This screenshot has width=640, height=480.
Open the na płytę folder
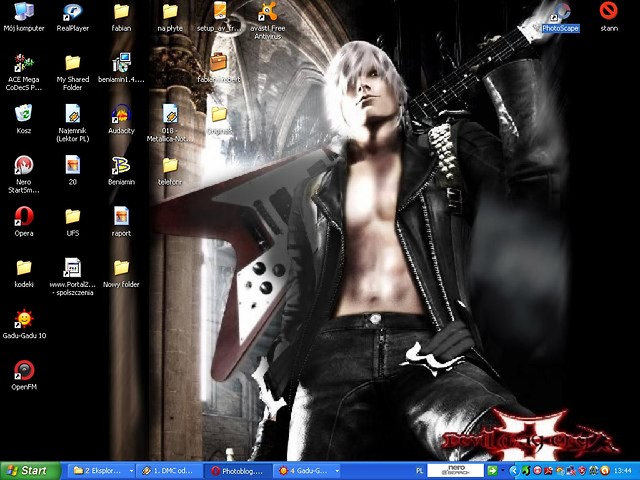170,17
